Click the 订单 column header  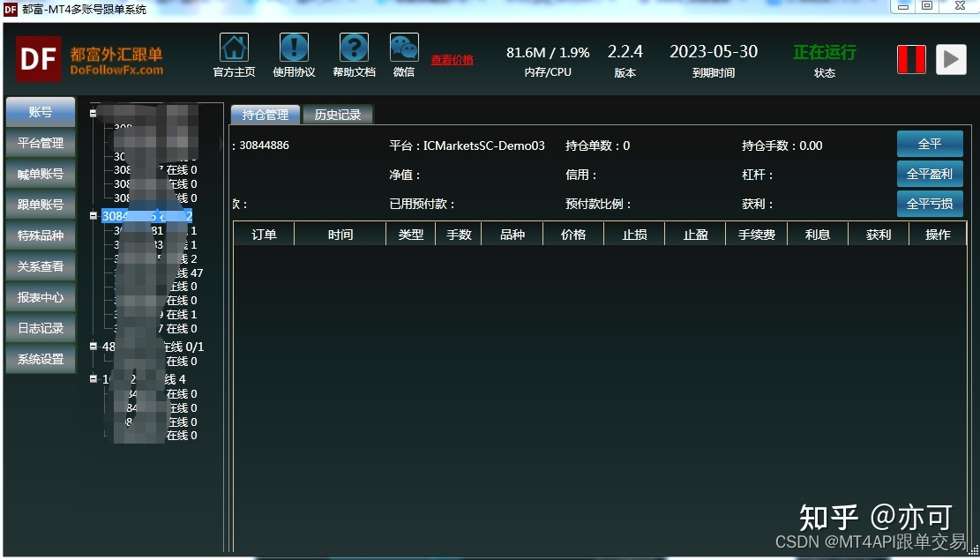pyautogui.click(x=264, y=235)
